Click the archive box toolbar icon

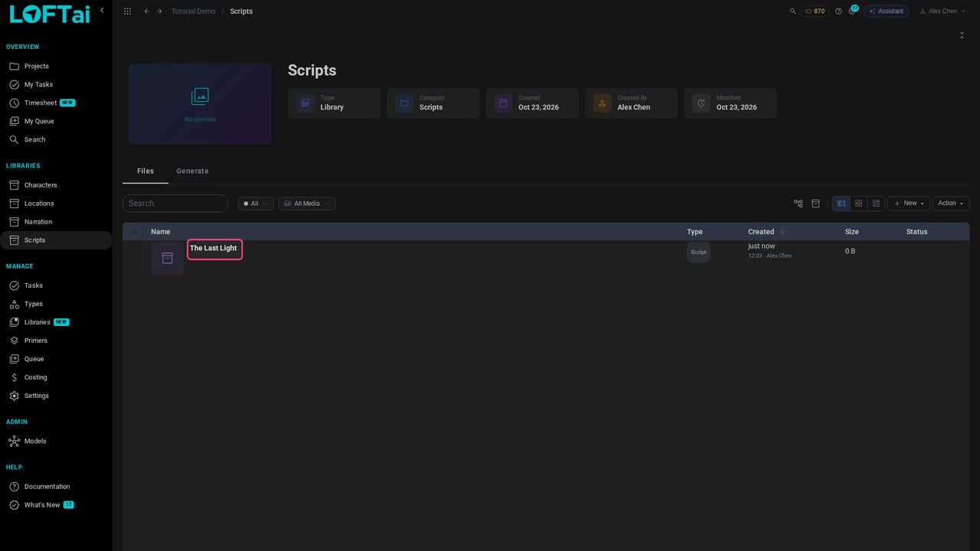815,204
